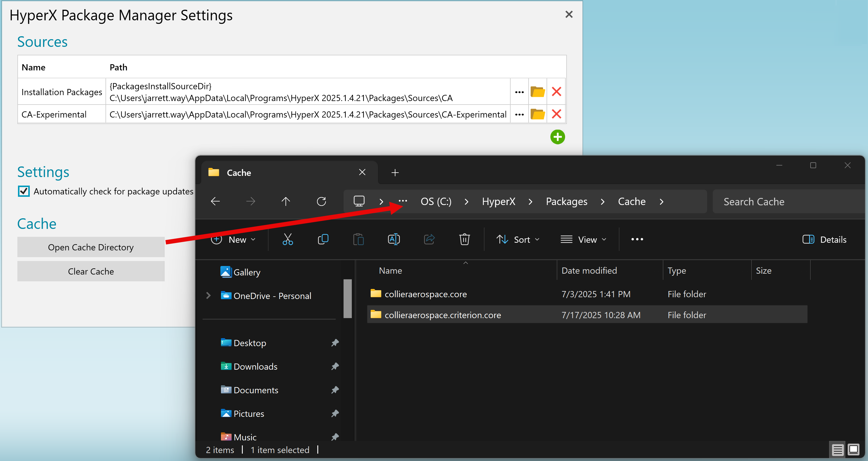The height and width of the screenshot is (461, 868).
Task: Focus the Search Cache field
Action: 788,201
